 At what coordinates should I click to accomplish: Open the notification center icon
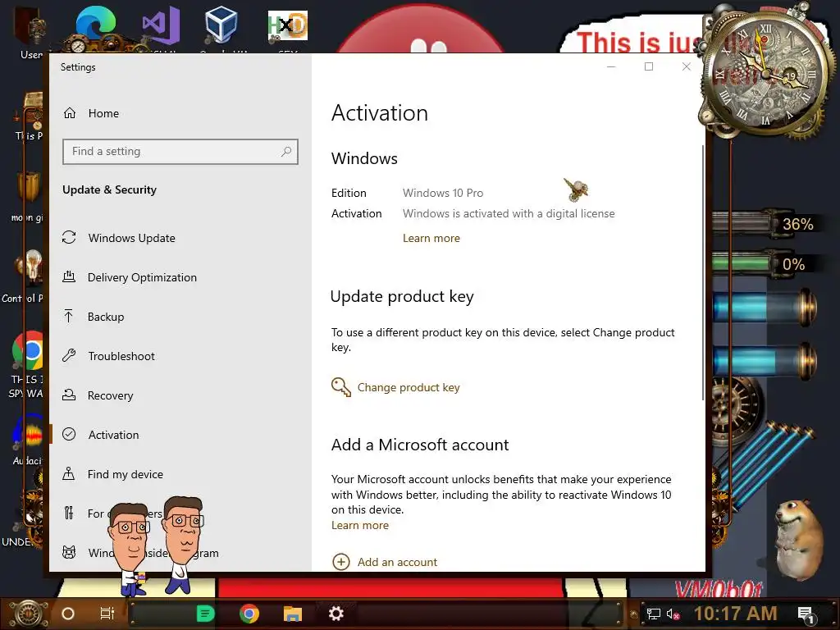(x=806, y=615)
